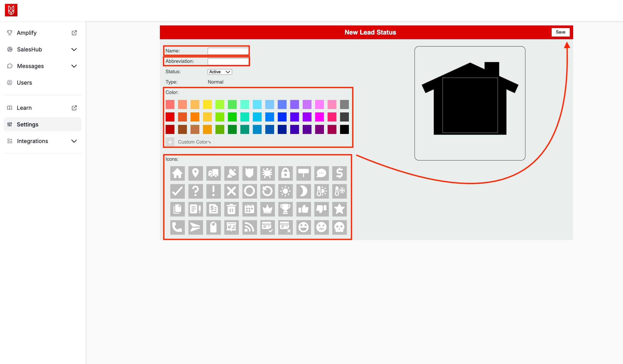Select the thermometer with sun icon

[x=321, y=191]
